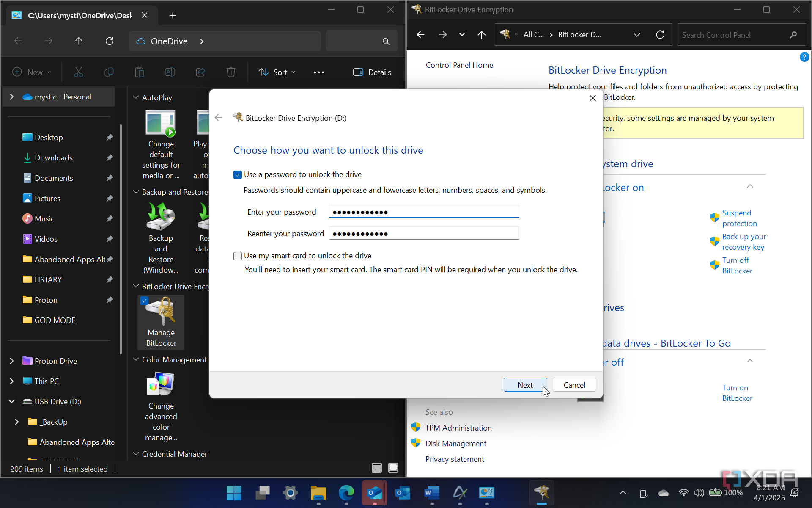Click Suspend protection link
This screenshot has width=812, height=508.
739,218
